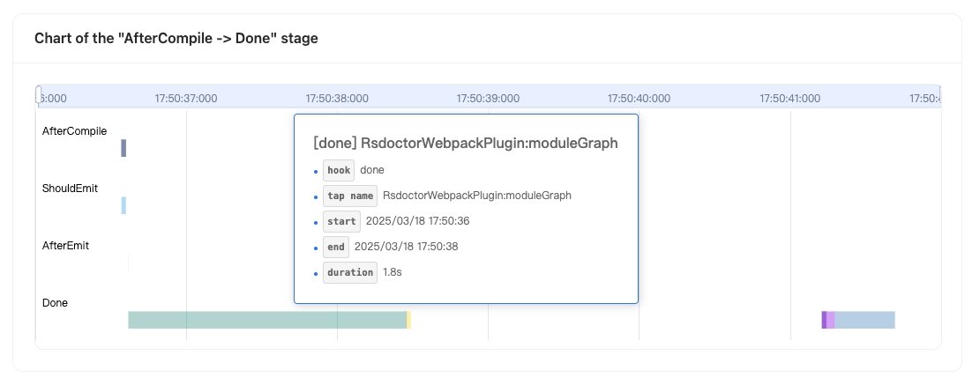Click the 'tap name' tag in the tooltip
The width and height of the screenshot is (980, 385).
350,196
